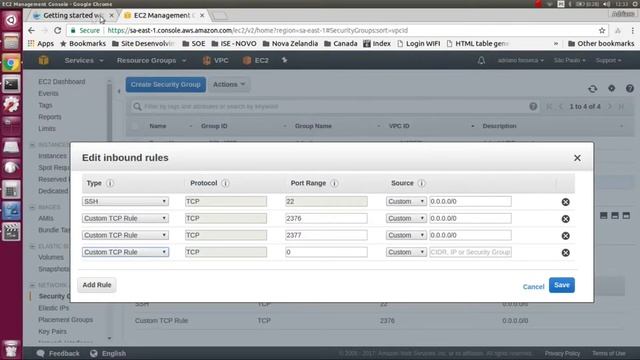
Task: Click the AWS home cube icon
Action: pos(43,60)
